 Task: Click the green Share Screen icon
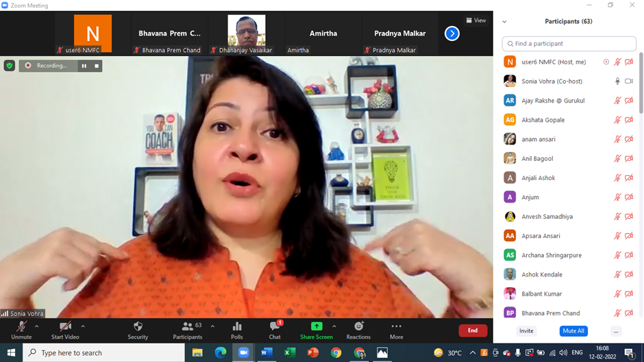pos(317,326)
